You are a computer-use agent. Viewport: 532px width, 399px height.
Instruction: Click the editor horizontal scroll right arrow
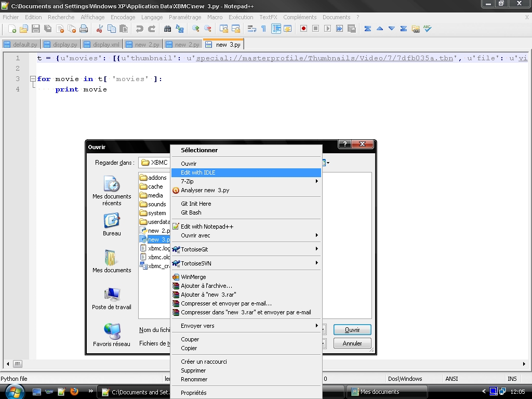tap(524, 364)
